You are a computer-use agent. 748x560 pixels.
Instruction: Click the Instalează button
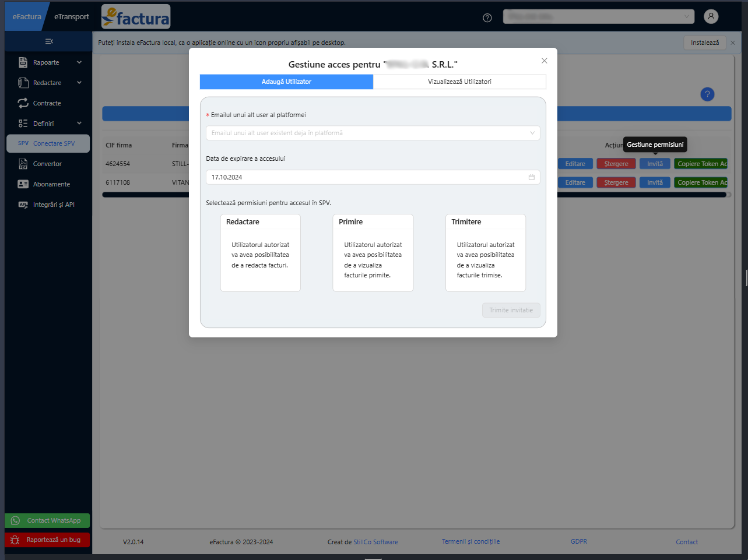[704, 43]
